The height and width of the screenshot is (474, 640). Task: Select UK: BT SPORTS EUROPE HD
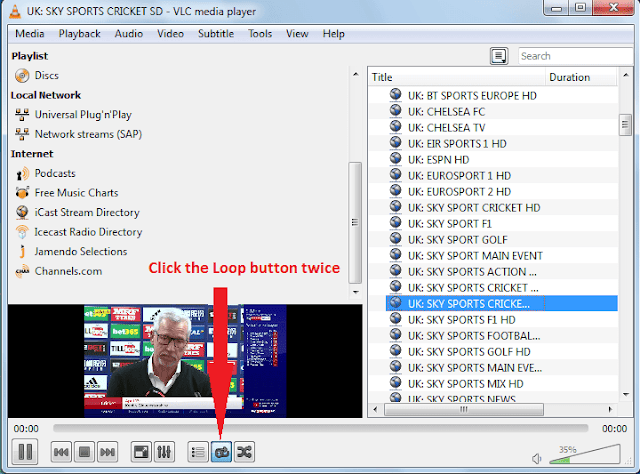coord(472,96)
